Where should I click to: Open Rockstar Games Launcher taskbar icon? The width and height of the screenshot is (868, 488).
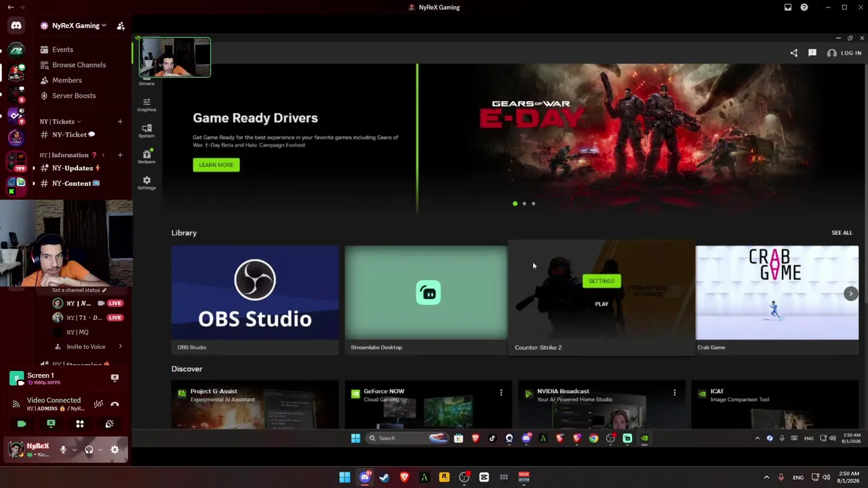coord(444,478)
